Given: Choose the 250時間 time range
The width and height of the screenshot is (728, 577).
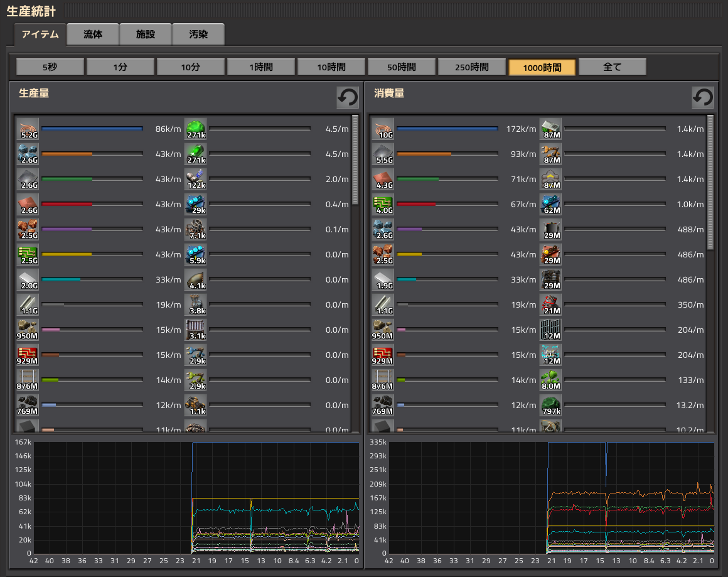Looking at the screenshot, I should (472, 67).
